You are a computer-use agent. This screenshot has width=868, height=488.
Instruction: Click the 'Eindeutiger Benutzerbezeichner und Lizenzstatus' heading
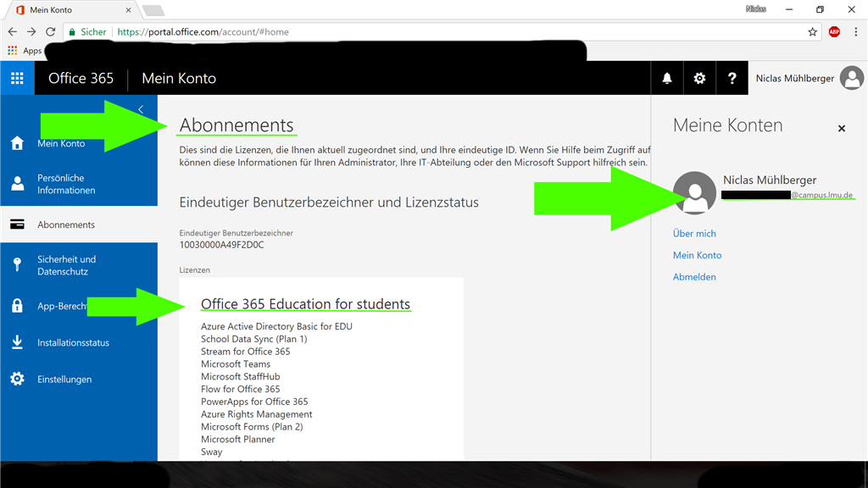point(329,202)
